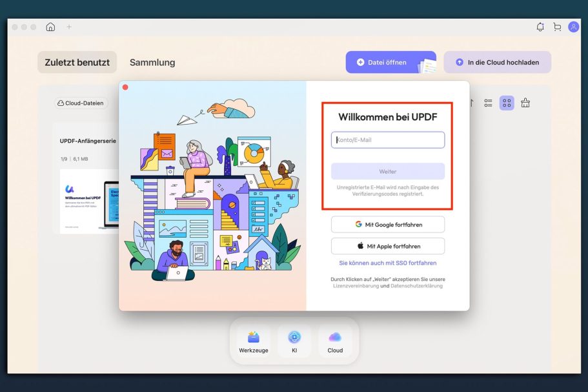Toggle the sort order arrow icon

pyautogui.click(x=472, y=103)
